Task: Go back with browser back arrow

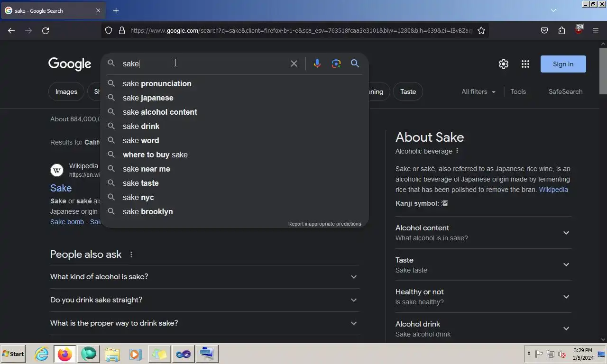Action: point(11,30)
